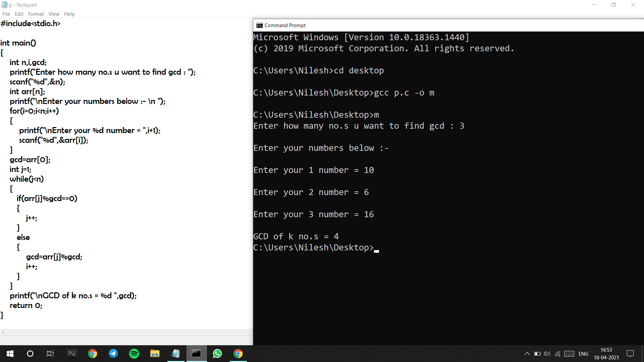Screen dimensions: 644x362
Task: Expand hidden system tray icons chevron
Action: pos(527,354)
